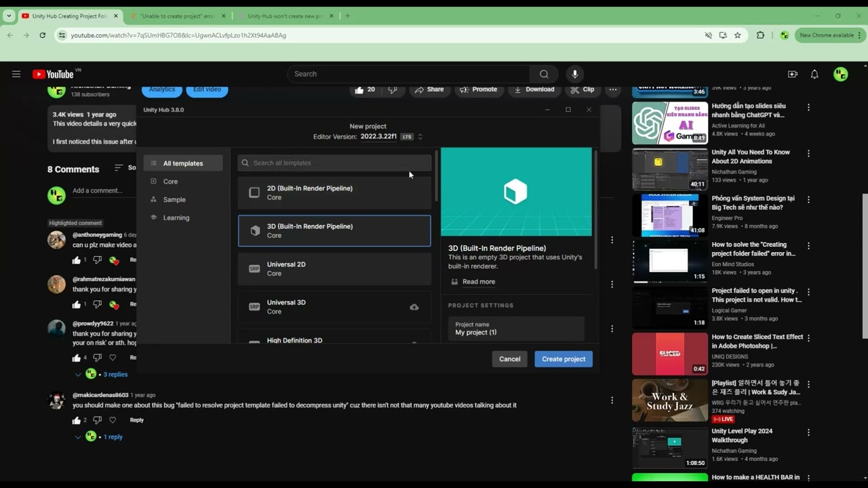Image resolution: width=868 pixels, height=488 pixels.
Task: Click the 3D Built-In template cube icon
Action: [x=255, y=230]
